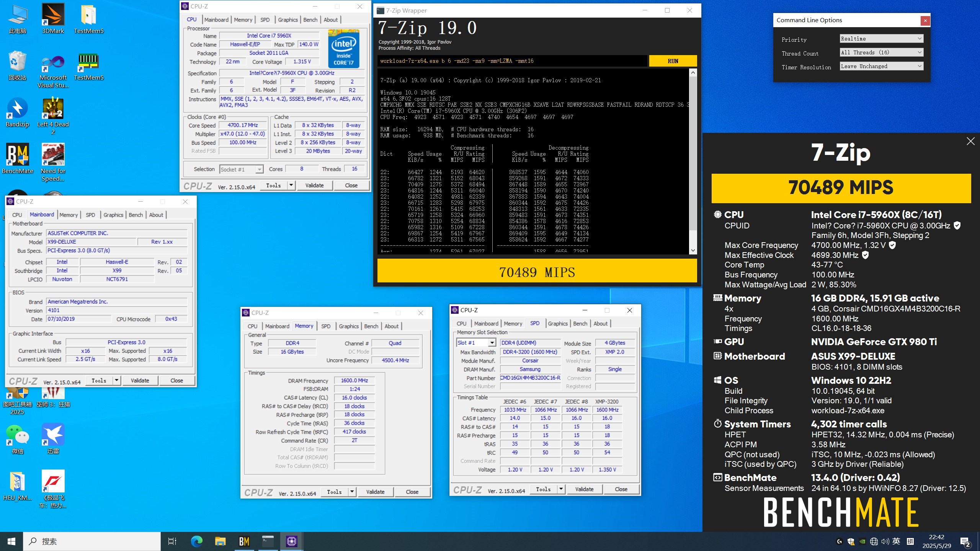This screenshot has width=980, height=551.
Task: Open Microsoft Edge from the taskbar
Action: tap(196, 541)
